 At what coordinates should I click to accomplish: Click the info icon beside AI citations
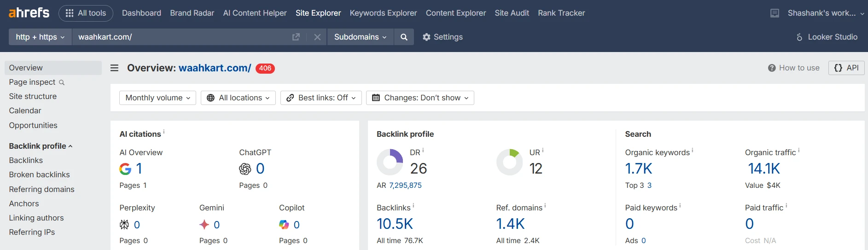click(164, 132)
